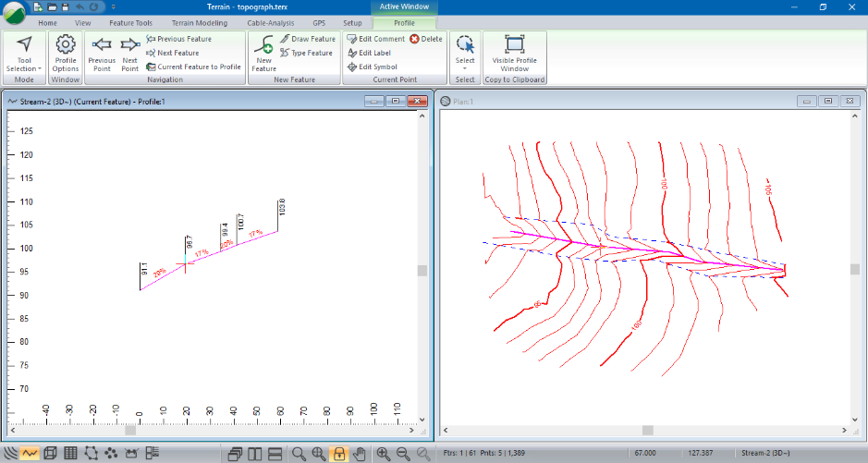Click Edit Comment button
This screenshot has width=868, height=463.
[x=376, y=39]
